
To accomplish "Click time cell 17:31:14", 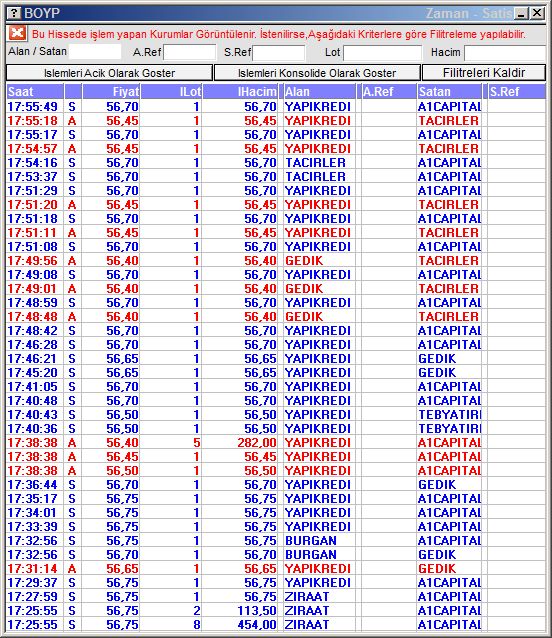I will point(33,569).
